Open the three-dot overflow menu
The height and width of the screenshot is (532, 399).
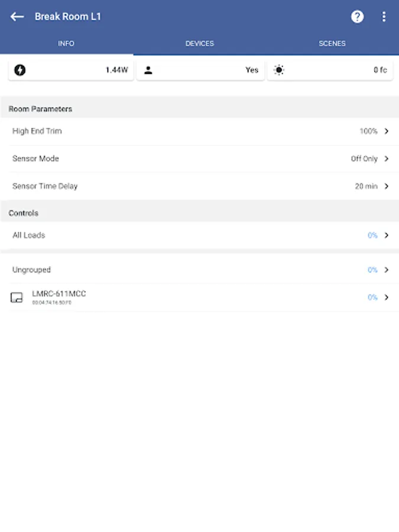point(384,17)
